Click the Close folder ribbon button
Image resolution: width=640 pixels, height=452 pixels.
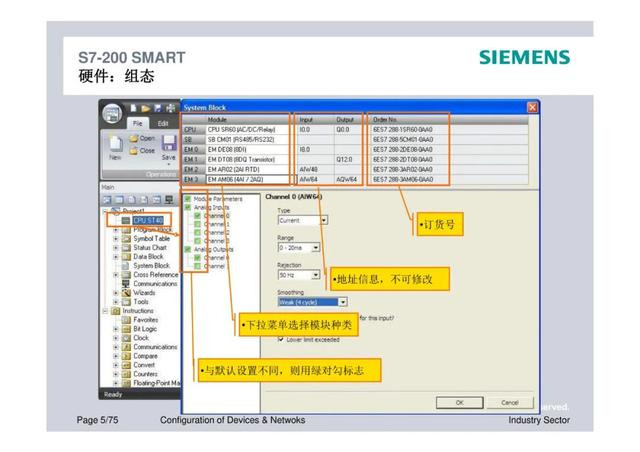pos(142,151)
